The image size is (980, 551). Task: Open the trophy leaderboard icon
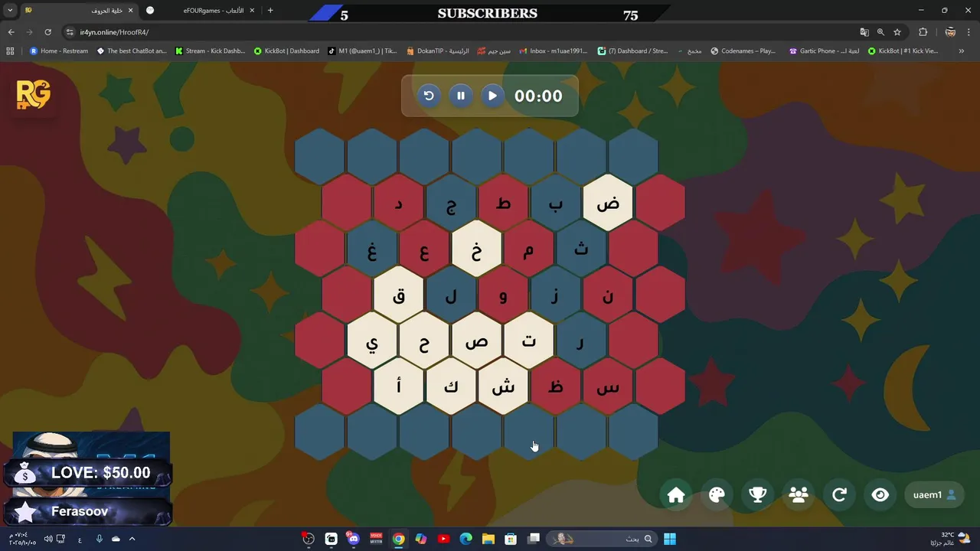(x=758, y=495)
